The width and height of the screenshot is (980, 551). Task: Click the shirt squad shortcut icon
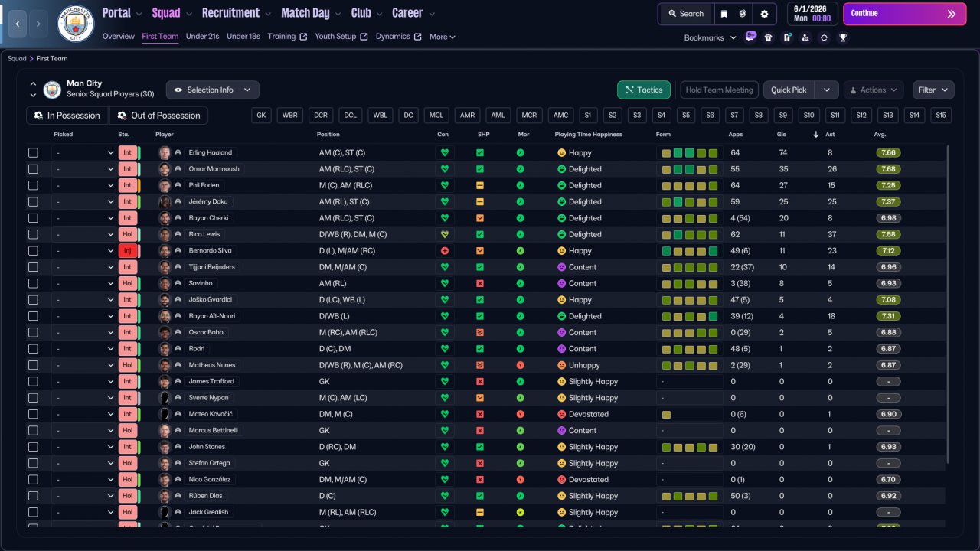769,37
